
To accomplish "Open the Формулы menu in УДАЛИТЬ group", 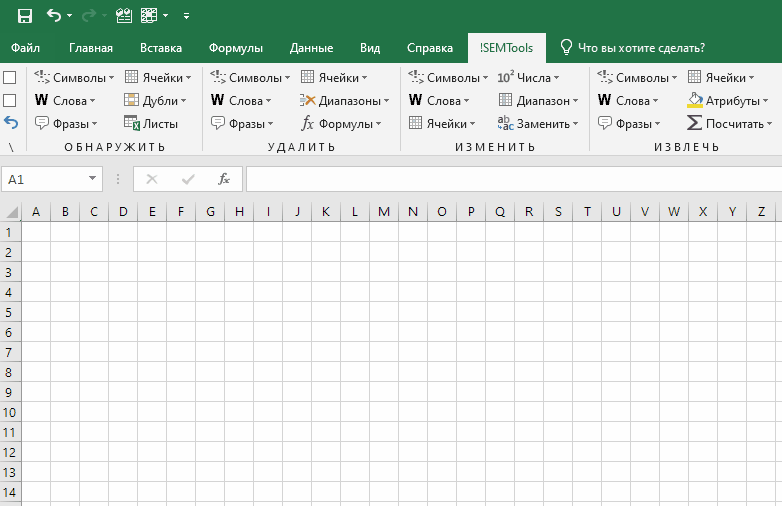I will tap(341, 124).
